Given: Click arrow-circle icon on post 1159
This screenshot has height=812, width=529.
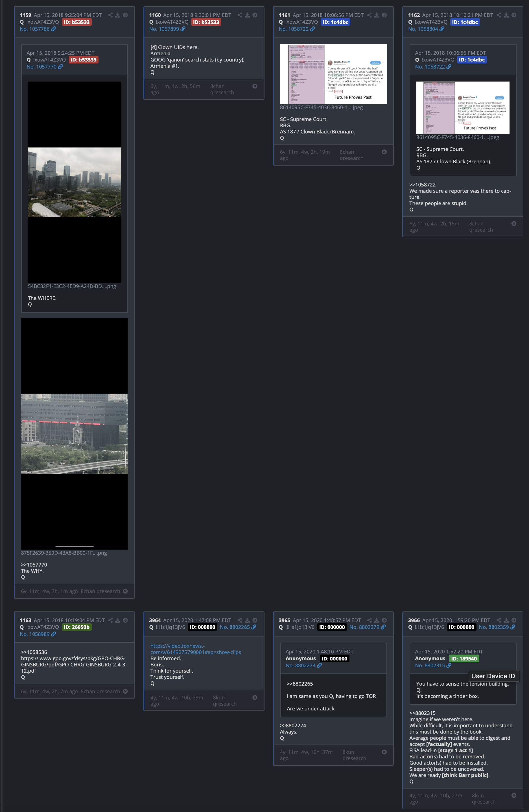Looking at the screenshot, I should tap(125, 15).
